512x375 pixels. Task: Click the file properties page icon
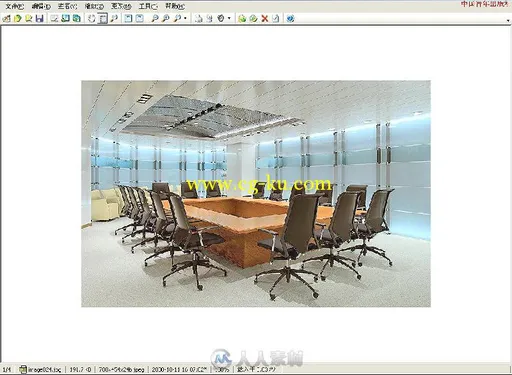point(276,19)
